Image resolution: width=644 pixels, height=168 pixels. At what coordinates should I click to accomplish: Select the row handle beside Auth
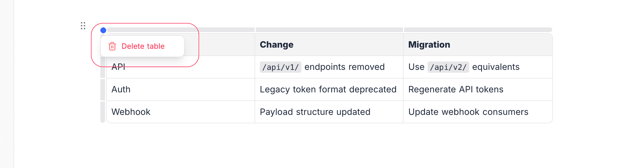pos(103,89)
